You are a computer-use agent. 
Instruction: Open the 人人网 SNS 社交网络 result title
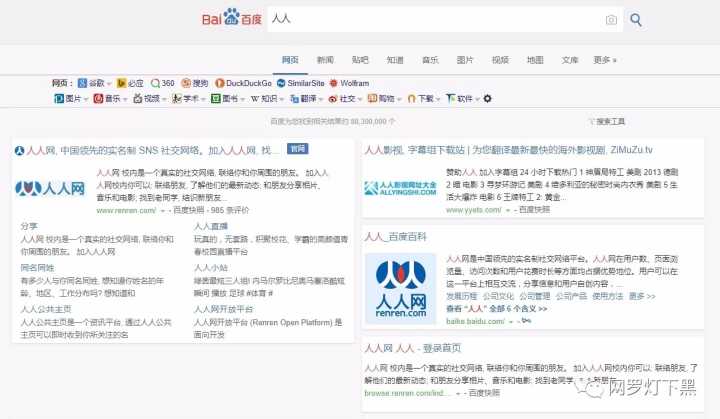(153, 151)
